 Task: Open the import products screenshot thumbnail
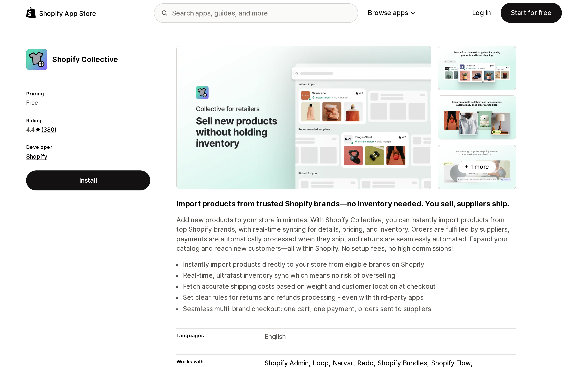click(477, 117)
